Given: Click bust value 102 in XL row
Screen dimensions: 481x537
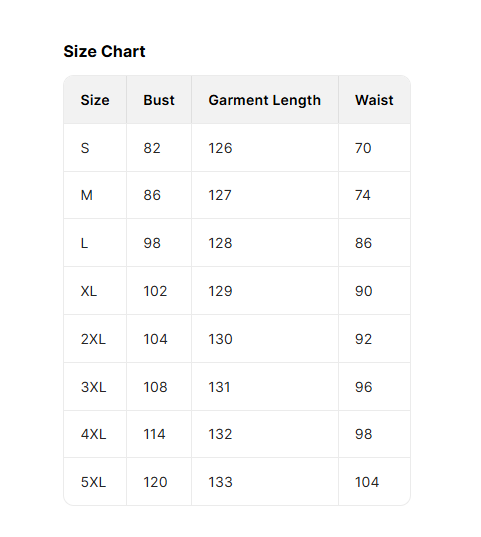Looking at the screenshot, I should click(x=155, y=291).
